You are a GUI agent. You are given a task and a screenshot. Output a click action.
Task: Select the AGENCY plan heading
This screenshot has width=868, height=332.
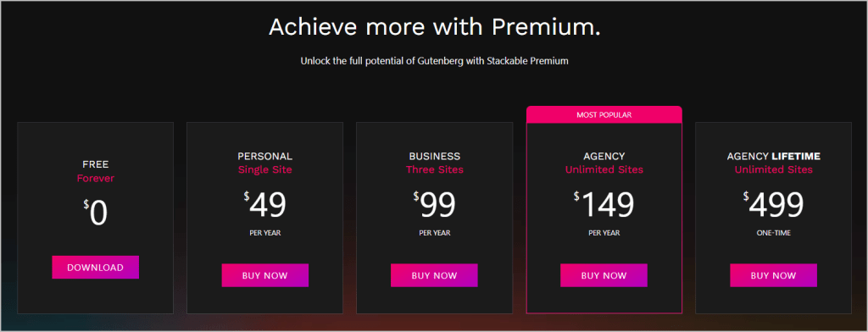click(604, 157)
